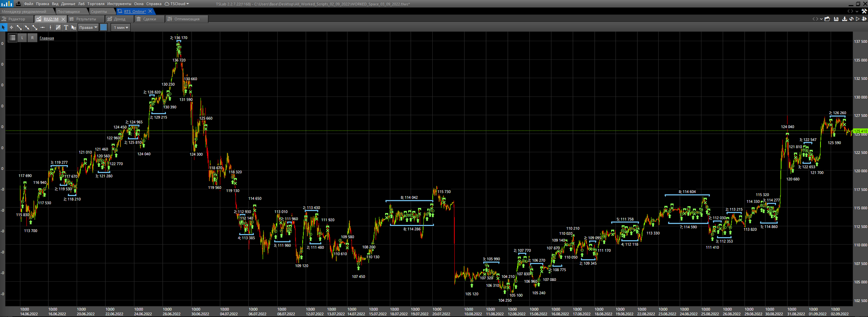Select the horizontal line tool
The height and width of the screenshot is (317, 868).
point(43,28)
